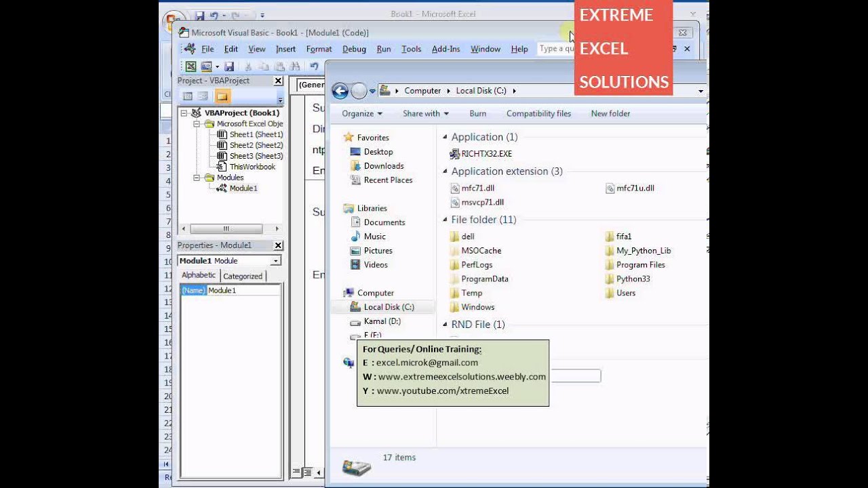Select the RICHTX32.EXE file

480,154
